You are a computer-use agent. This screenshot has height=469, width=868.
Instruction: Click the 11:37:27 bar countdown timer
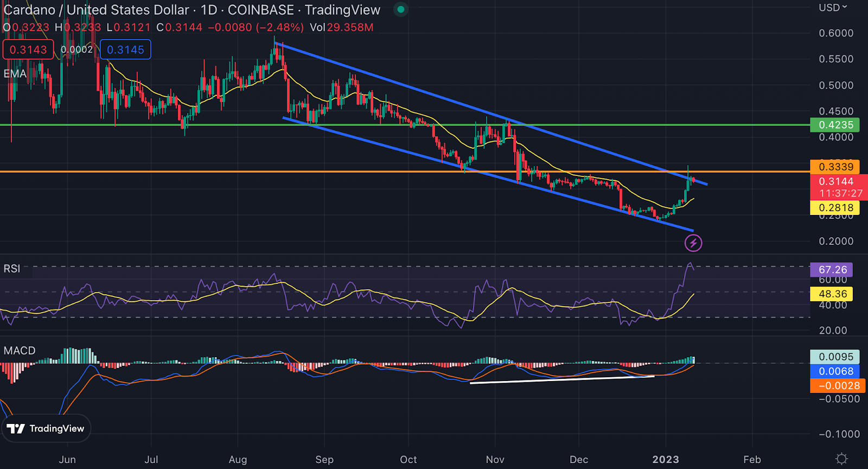click(x=840, y=193)
